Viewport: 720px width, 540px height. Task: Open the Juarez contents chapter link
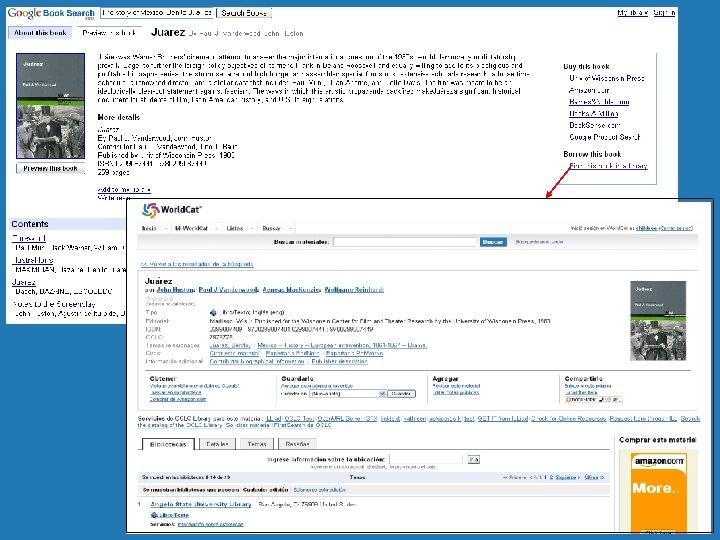click(x=23, y=282)
